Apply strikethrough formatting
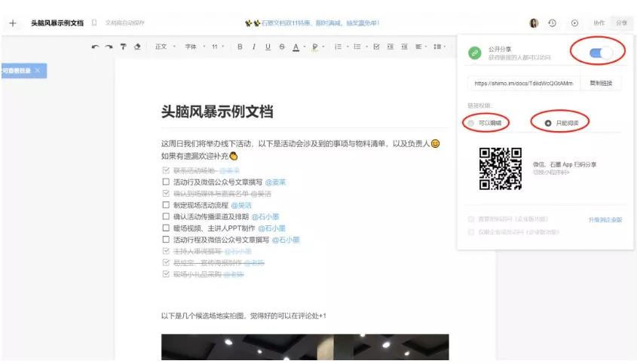 (282, 47)
